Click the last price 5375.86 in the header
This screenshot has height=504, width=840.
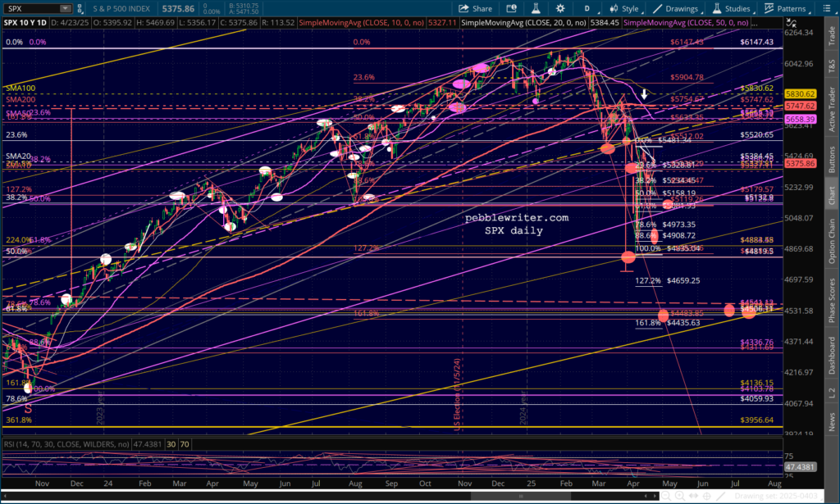(x=178, y=8)
